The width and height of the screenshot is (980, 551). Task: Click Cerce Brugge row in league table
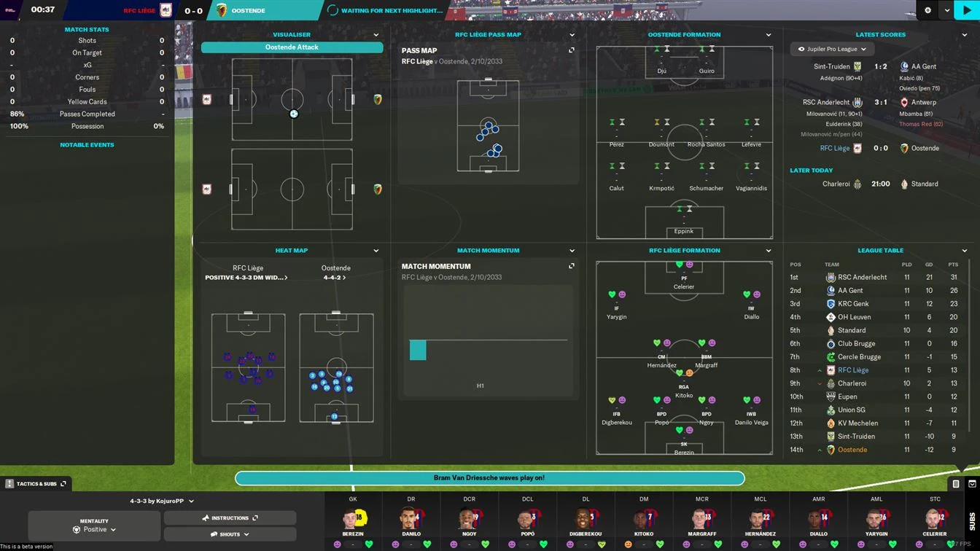point(879,356)
